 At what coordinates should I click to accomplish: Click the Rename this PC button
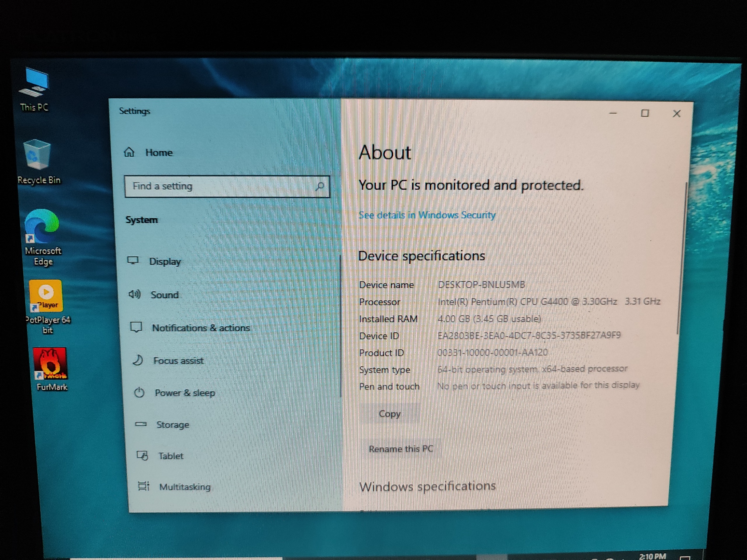pyautogui.click(x=401, y=449)
